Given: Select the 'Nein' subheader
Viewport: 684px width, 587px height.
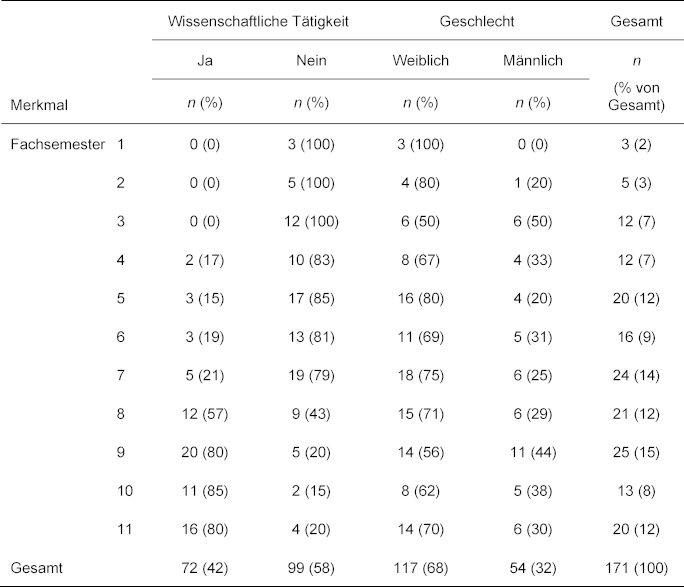Looking at the screenshot, I should [x=311, y=60].
